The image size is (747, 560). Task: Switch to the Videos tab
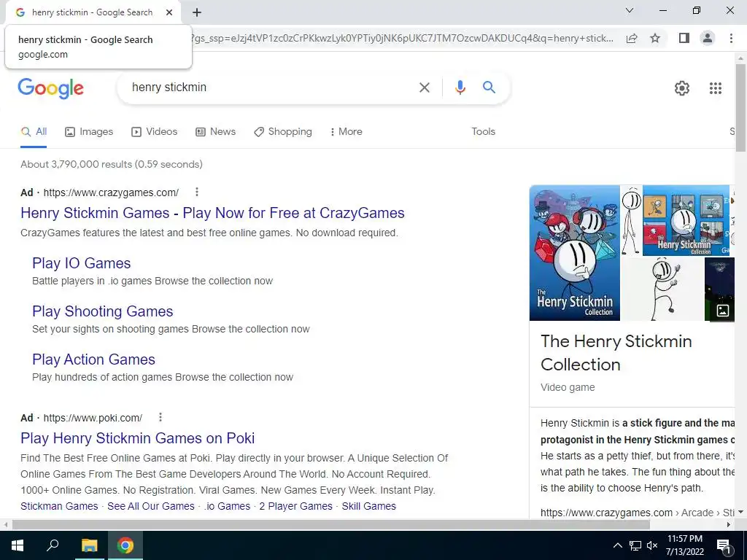155,131
